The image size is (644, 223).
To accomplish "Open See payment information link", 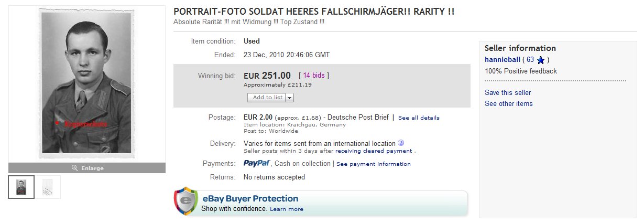I will tap(374, 164).
